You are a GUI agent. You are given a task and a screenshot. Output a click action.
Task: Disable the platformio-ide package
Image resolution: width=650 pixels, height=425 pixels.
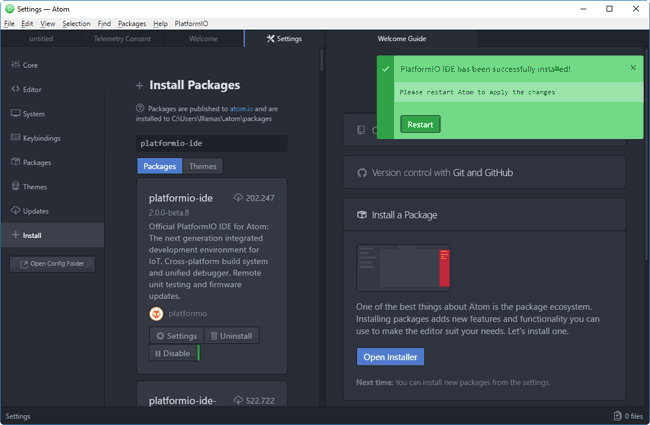click(x=172, y=353)
